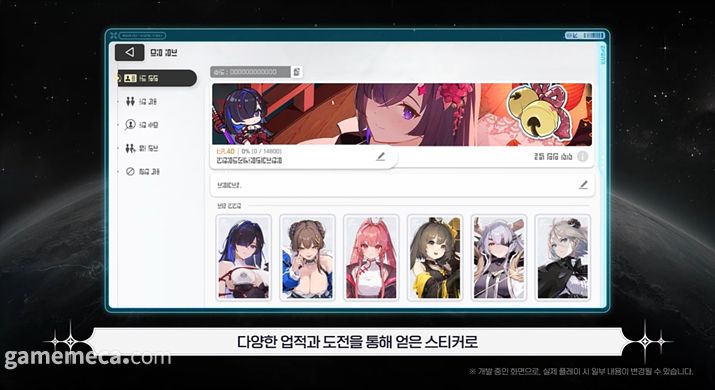The height and width of the screenshot is (390, 715).
Task: Select the yellow-and-black outfit character card
Action: click(x=435, y=258)
